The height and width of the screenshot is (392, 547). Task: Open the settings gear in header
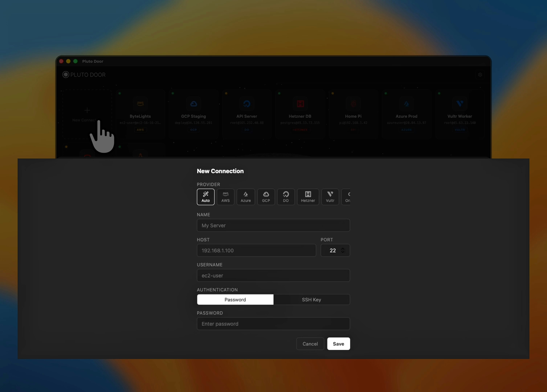tap(480, 75)
